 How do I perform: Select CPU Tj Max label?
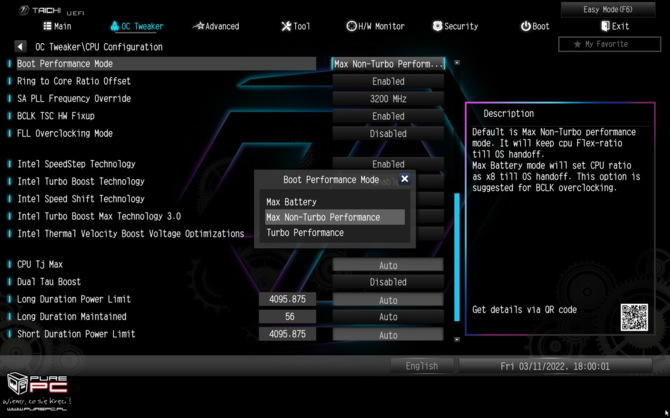40,265
